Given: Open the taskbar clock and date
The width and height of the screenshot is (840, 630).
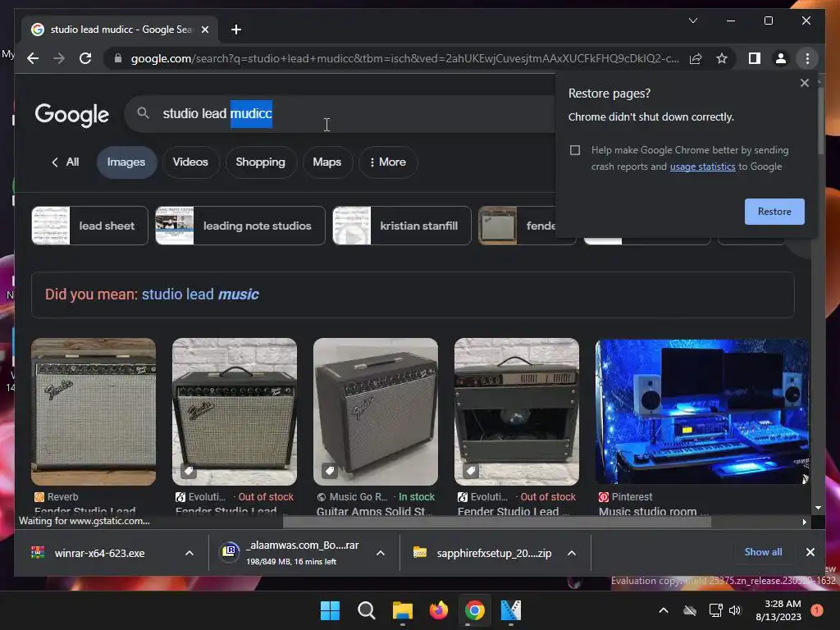Looking at the screenshot, I should click(x=778, y=610).
